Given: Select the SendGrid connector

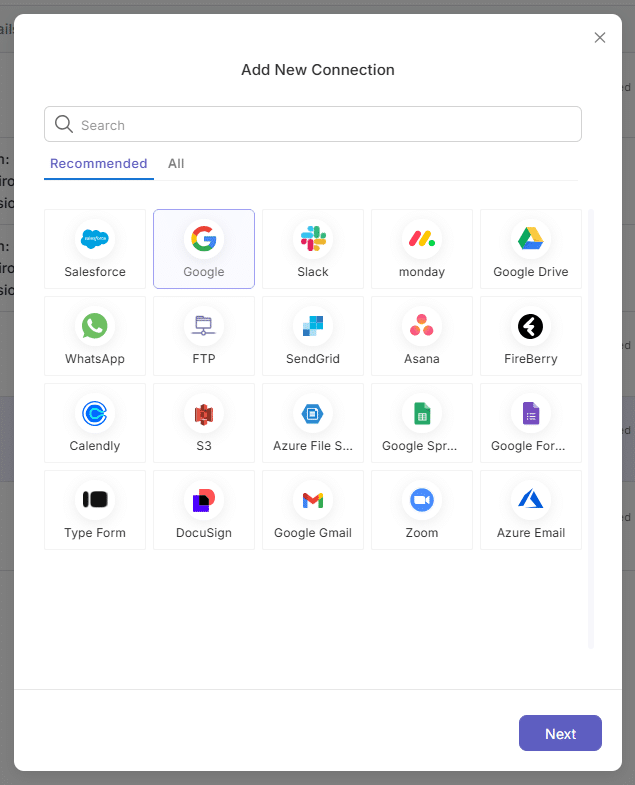Looking at the screenshot, I should pos(313,336).
